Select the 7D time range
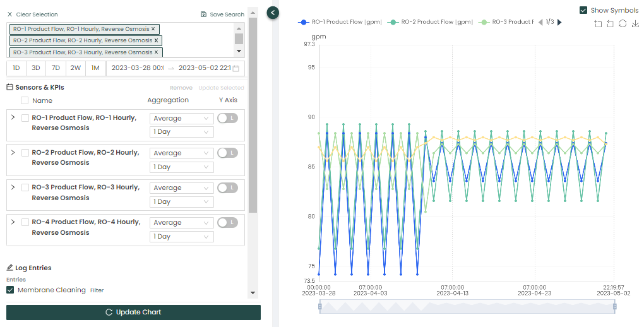 (56, 68)
